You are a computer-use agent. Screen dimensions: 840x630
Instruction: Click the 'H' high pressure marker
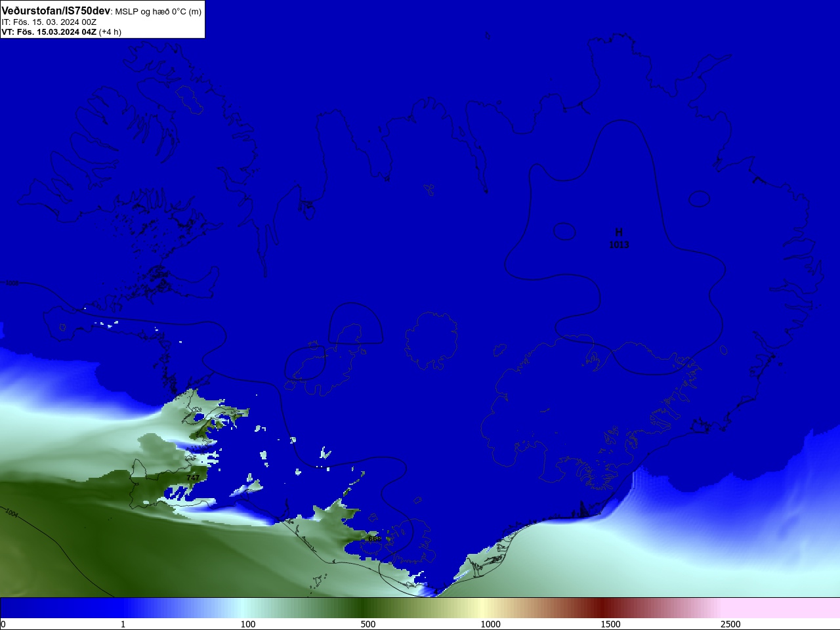tap(619, 232)
